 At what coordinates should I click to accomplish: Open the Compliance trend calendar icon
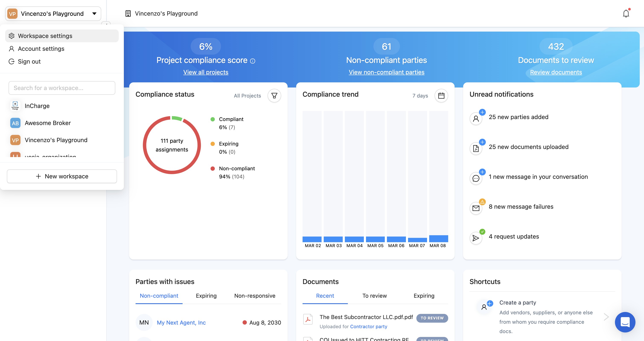pyautogui.click(x=441, y=96)
